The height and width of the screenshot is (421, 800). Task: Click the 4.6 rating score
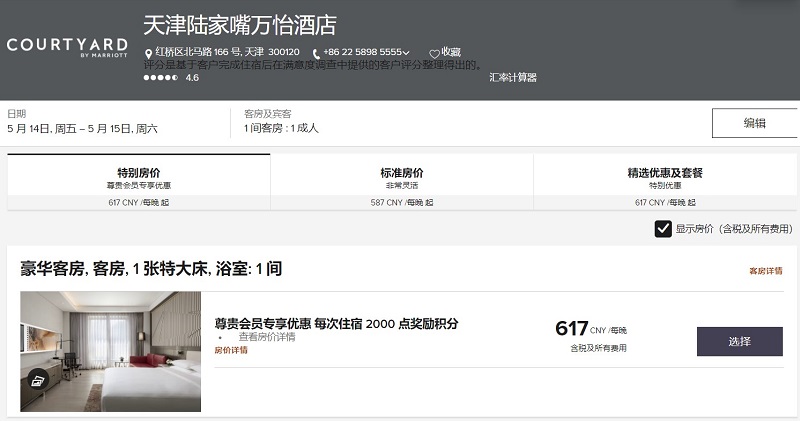coord(192,78)
